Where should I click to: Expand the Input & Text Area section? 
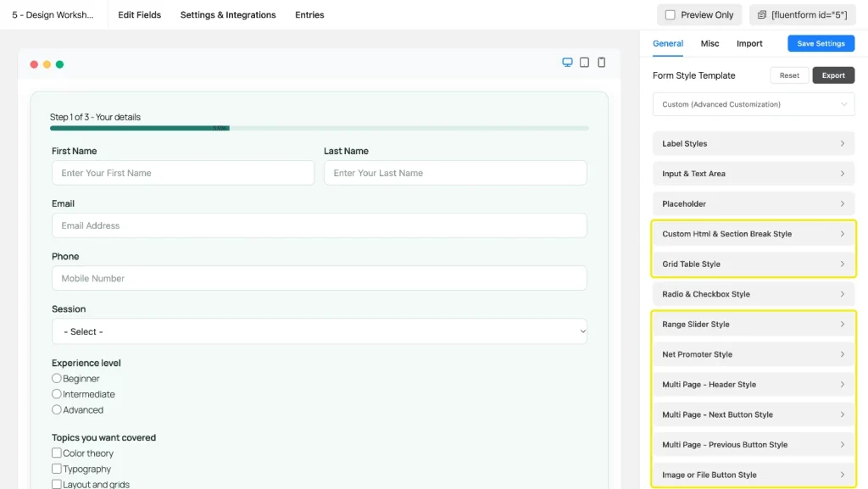tap(754, 174)
